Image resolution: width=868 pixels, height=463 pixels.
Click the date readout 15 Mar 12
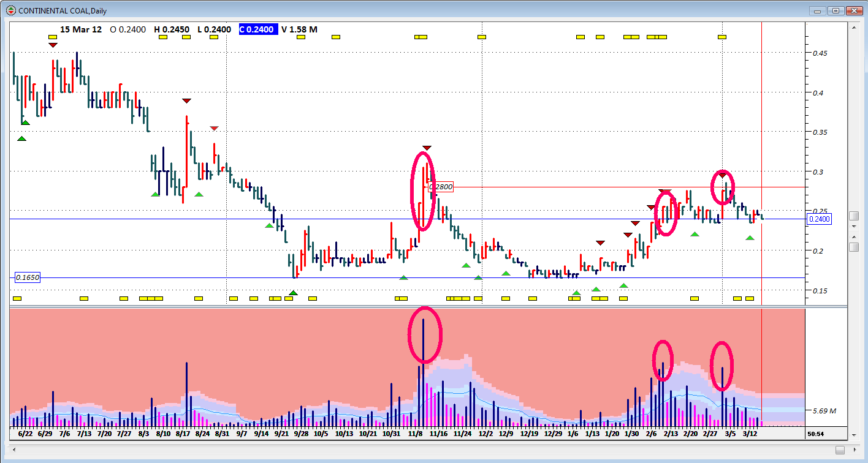point(81,29)
